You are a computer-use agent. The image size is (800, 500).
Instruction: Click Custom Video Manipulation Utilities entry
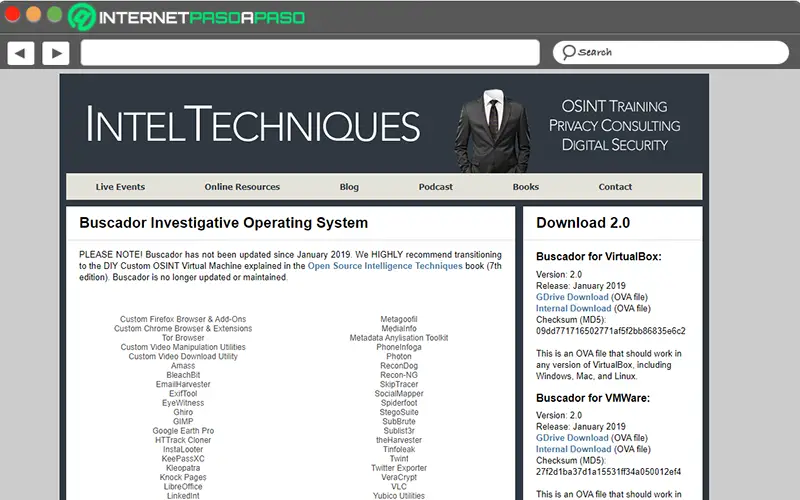click(x=183, y=347)
